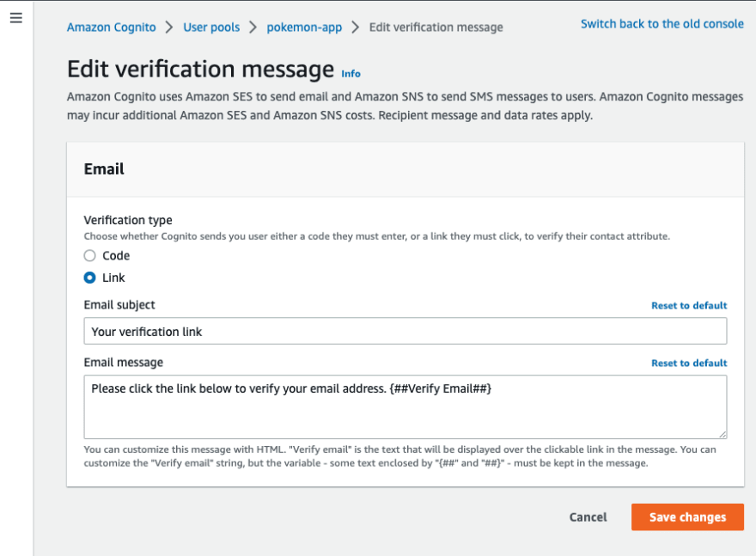Go to User pools breadcrumb
756x556 pixels.
point(211,27)
